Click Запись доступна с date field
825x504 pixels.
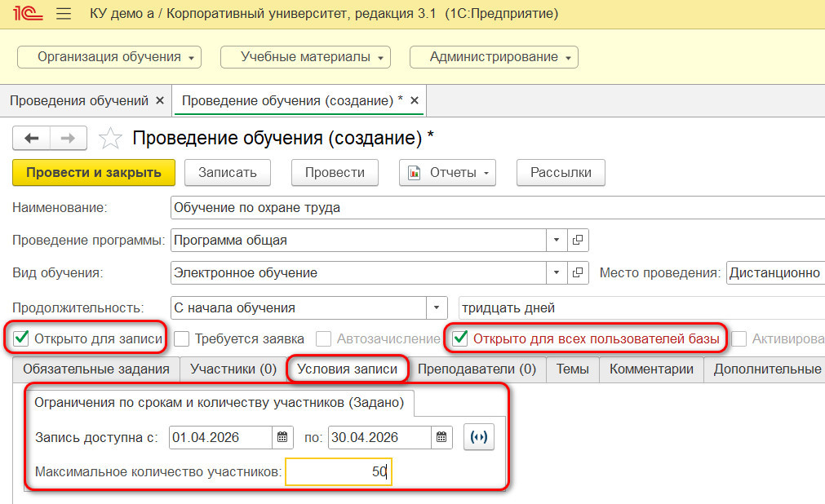(x=221, y=437)
